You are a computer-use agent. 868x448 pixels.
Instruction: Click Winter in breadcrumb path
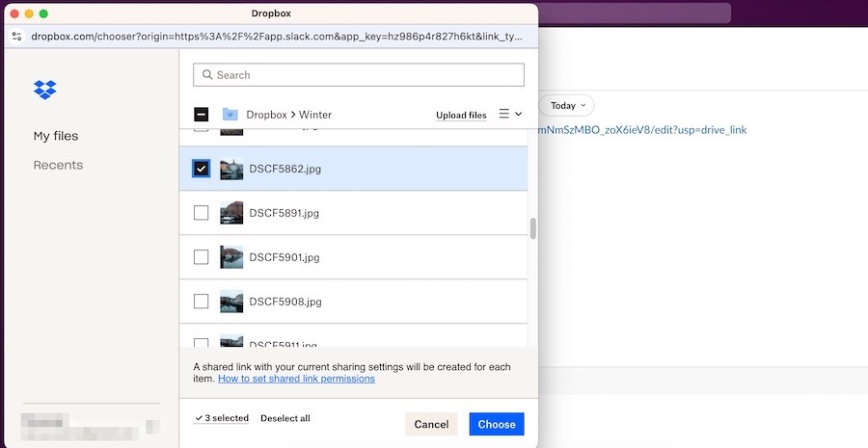(x=315, y=115)
